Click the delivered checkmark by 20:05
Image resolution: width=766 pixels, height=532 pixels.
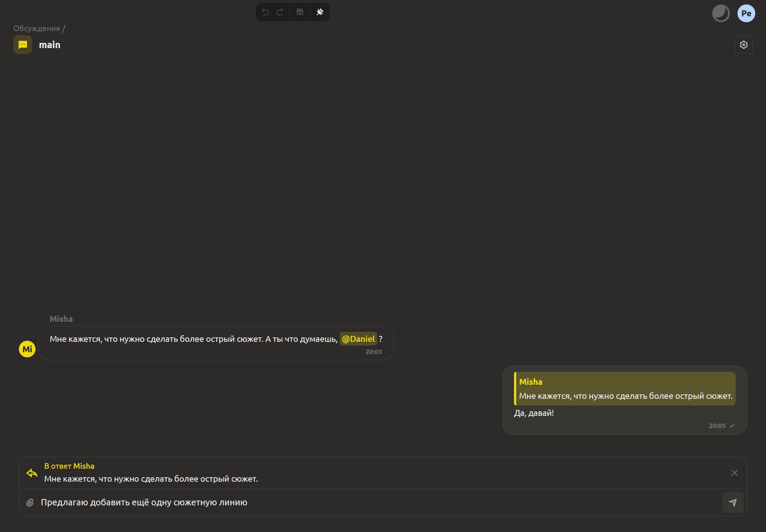[732, 426]
